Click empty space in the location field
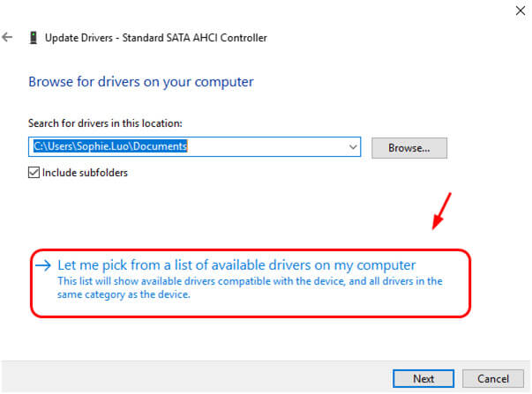This screenshot has height=394, width=532. pos(266,147)
